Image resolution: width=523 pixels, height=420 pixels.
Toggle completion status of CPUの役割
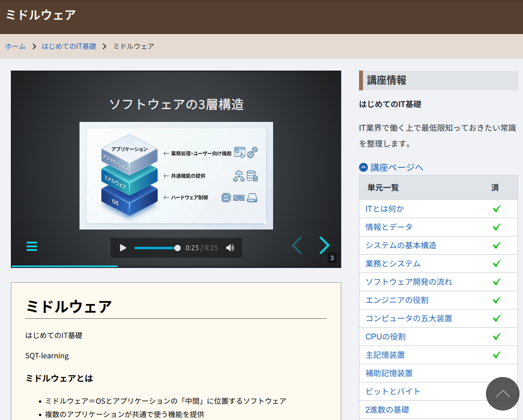pyautogui.click(x=496, y=337)
